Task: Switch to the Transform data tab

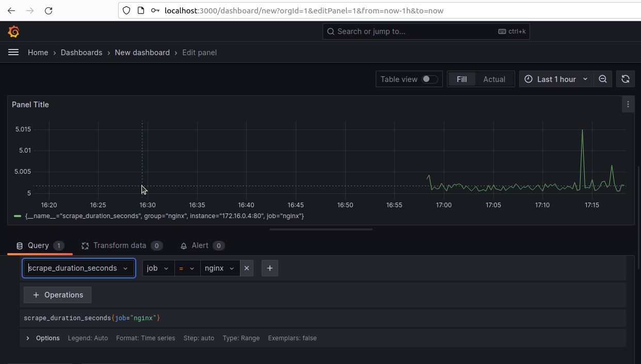Action: 122,245
